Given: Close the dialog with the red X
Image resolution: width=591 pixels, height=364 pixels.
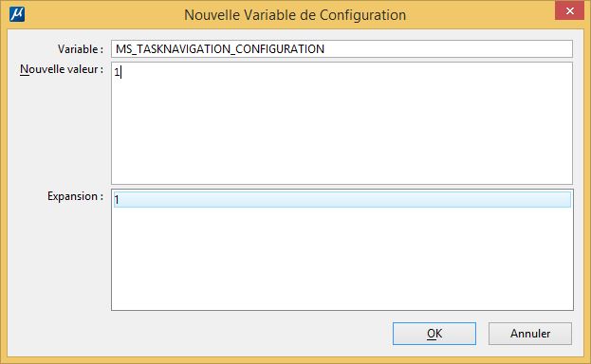Looking at the screenshot, I should tap(569, 10).
